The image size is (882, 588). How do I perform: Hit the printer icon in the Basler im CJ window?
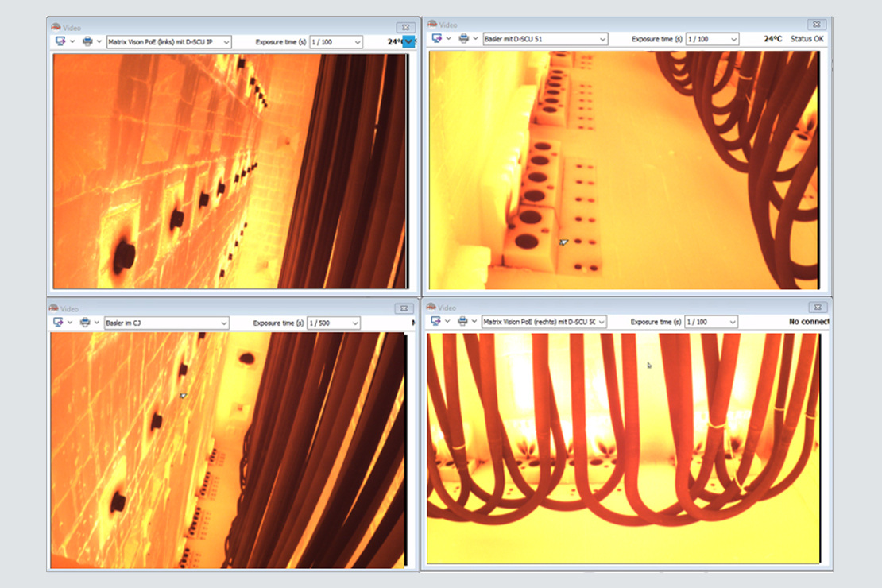[x=85, y=323]
